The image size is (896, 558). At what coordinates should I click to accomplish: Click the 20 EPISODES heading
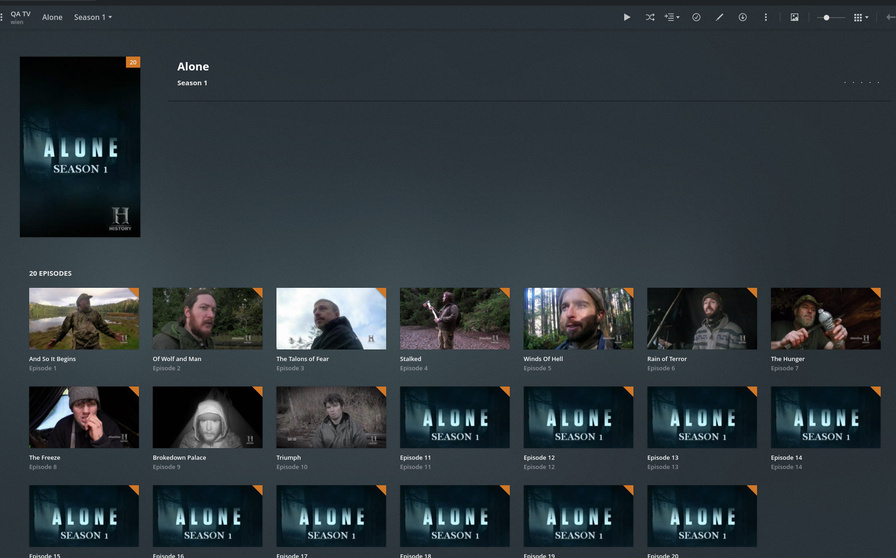(50, 273)
